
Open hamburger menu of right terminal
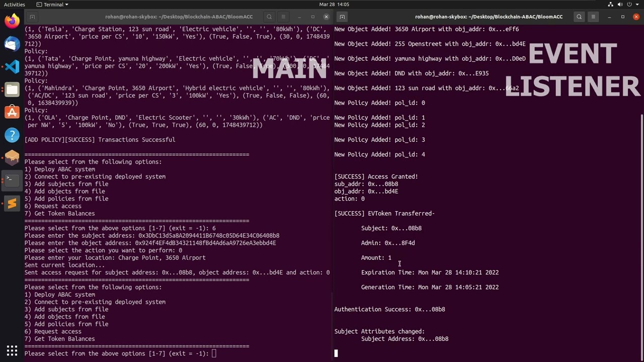click(593, 17)
